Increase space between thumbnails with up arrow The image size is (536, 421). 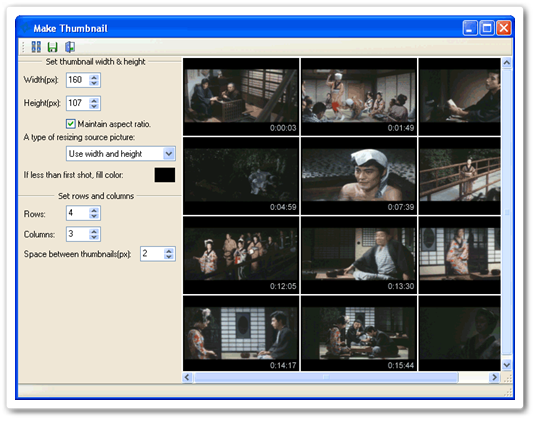[x=169, y=251]
